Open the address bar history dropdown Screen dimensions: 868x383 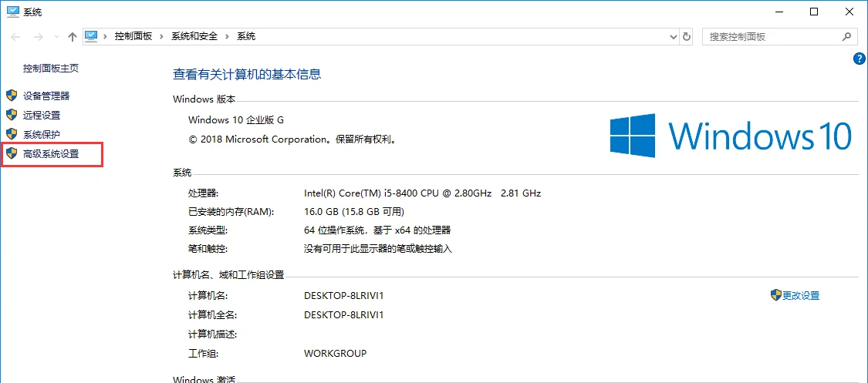673,37
